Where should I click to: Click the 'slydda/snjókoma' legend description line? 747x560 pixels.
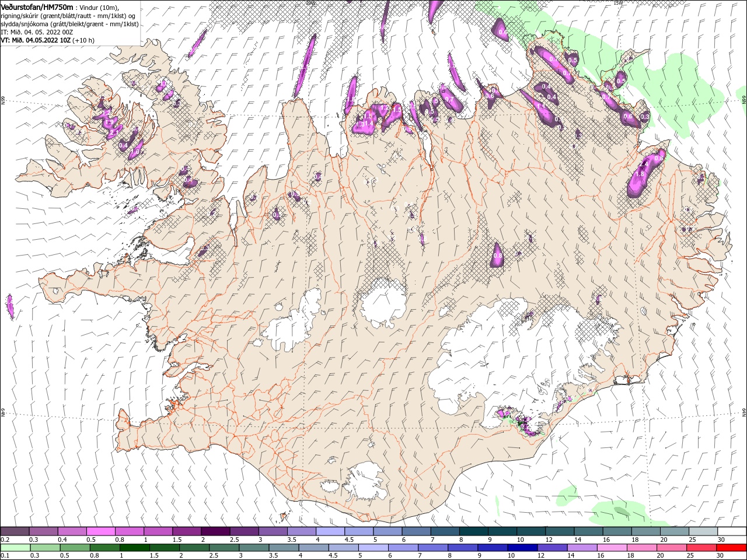click(x=69, y=24)
